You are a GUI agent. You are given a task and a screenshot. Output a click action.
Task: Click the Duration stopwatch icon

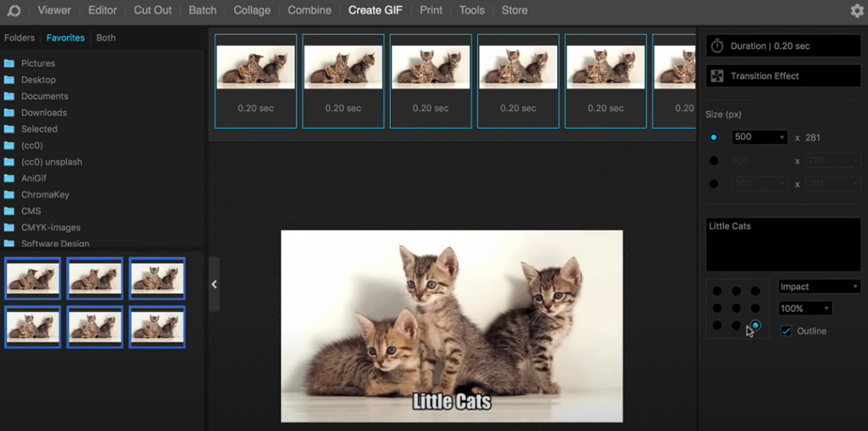tap(717, 46)
